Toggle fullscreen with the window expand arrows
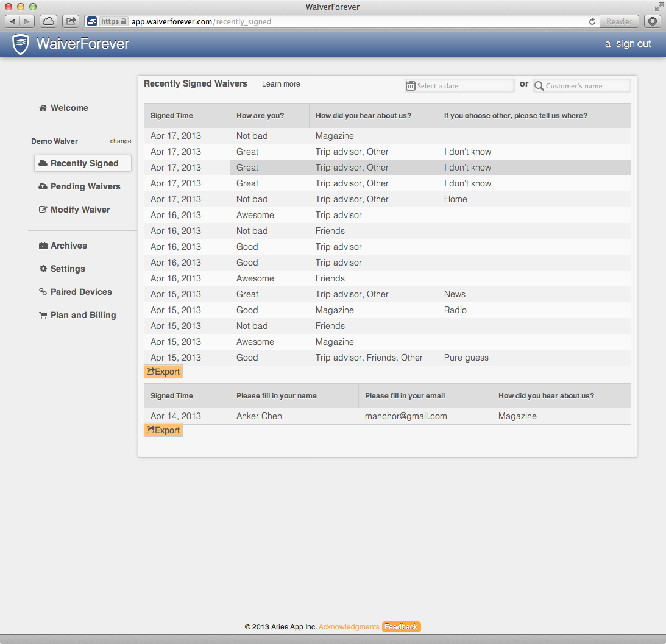This screenshot has width=666, height=644. pyautogui.click(x=659, y=6)
